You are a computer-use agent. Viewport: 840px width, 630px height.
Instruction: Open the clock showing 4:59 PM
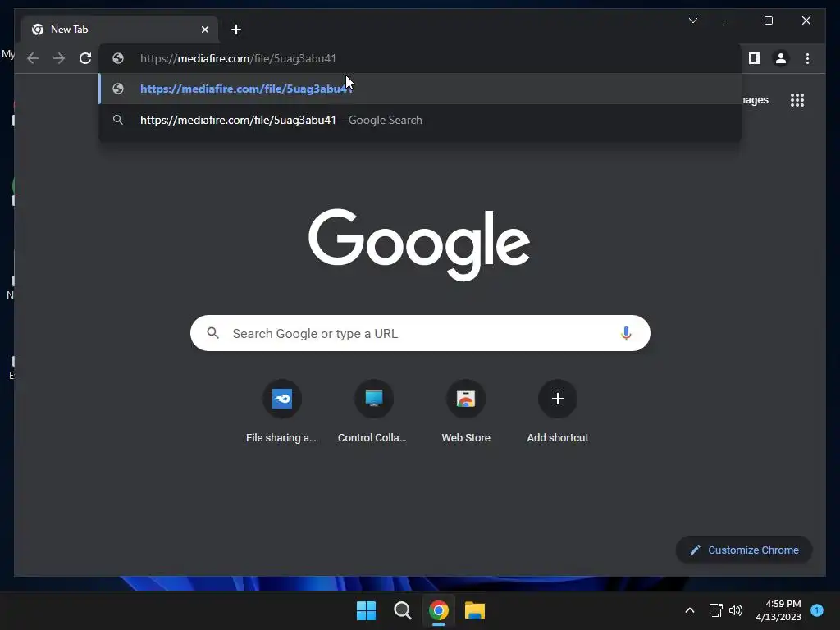click(778, 610)
